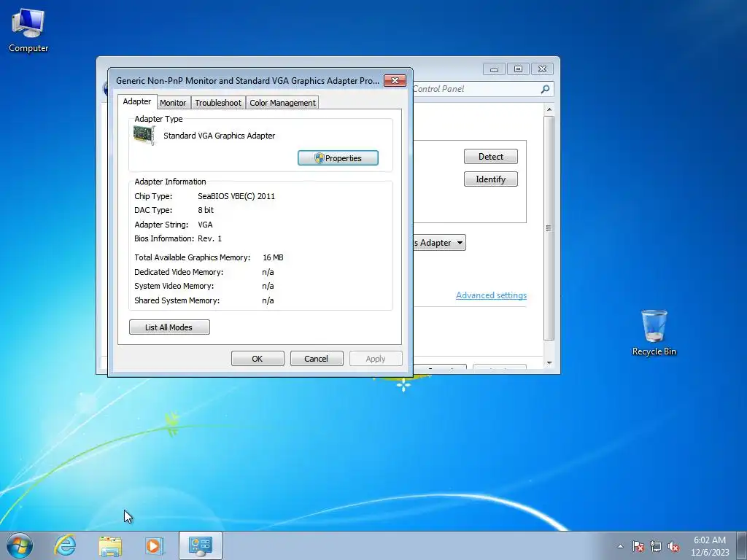Click the 'Dedicated Video Memory:' label
Screen dimensions: 747x560
click(179, 272)
